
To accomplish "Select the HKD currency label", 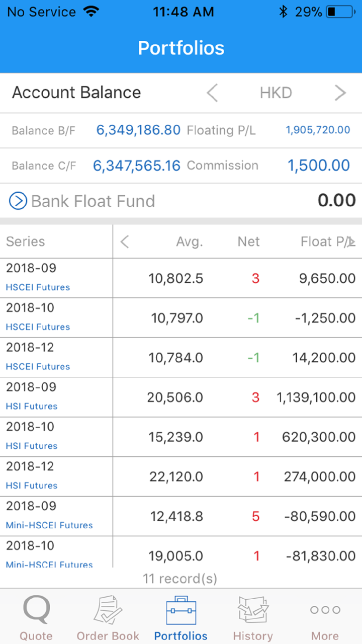I will click(276, 93).
